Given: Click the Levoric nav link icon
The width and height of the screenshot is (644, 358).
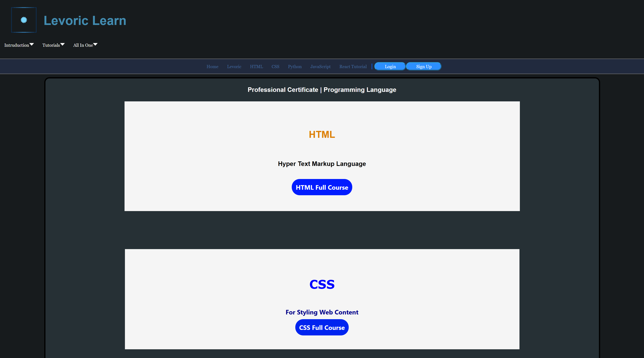Looking at the screenshot, I should [234, 66].
